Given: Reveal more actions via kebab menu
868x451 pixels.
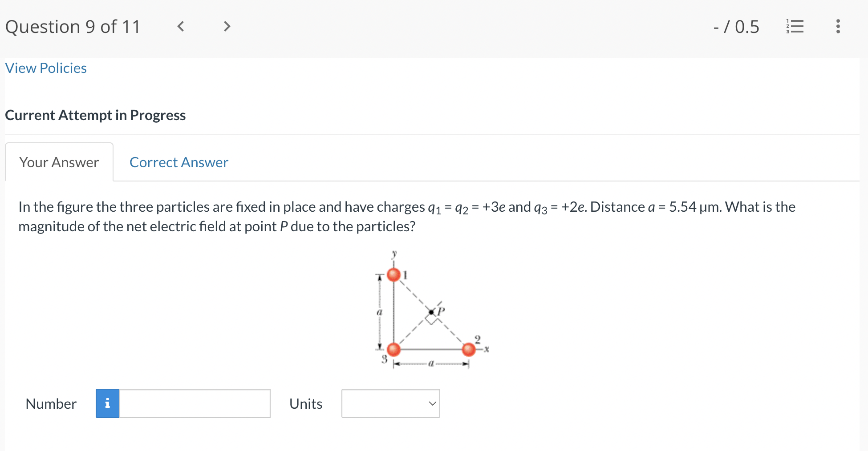Looking at the screenshot, I should (837, 27).
